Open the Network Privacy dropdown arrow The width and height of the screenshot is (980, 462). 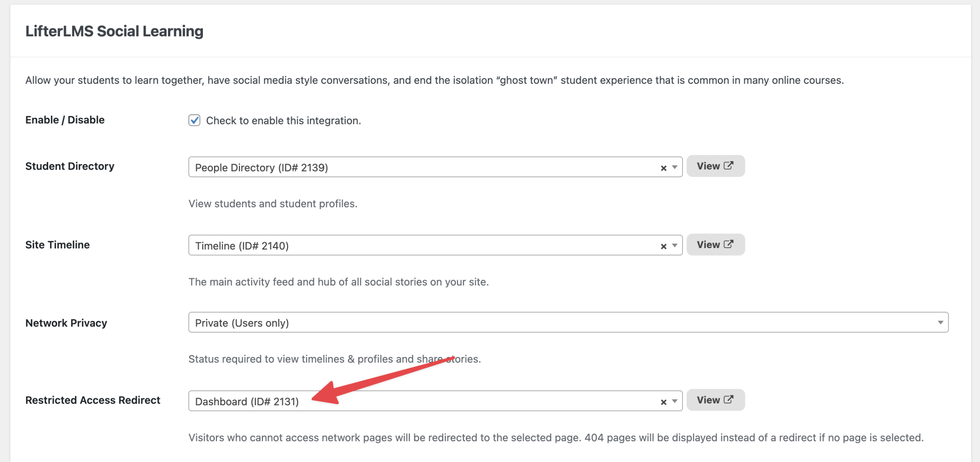pos(940,323)
